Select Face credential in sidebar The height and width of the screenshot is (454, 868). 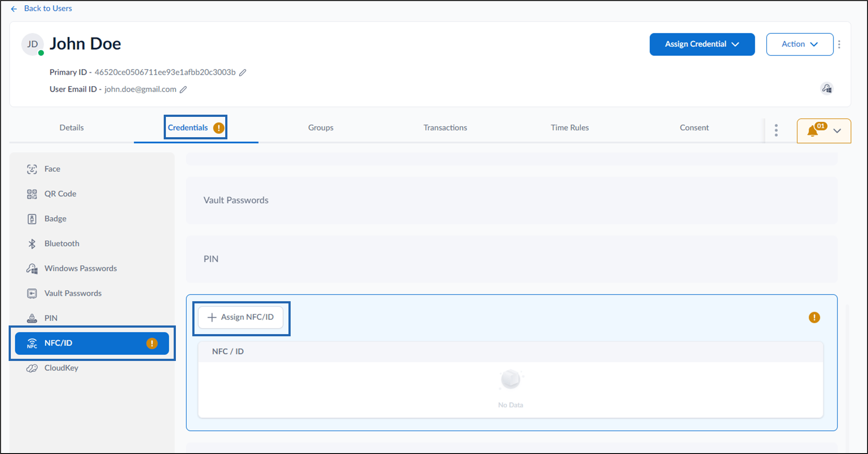pyautogui.click(x=92, y=169)
